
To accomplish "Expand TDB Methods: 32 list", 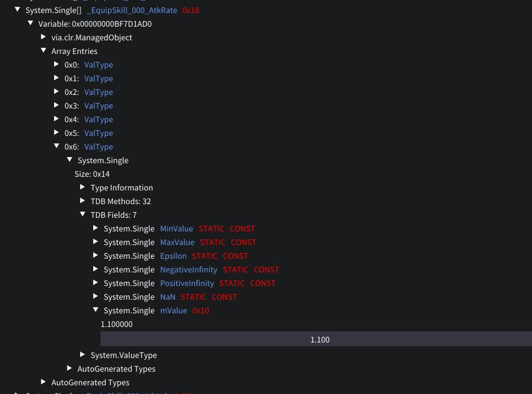I will click(x=83, y=201).
